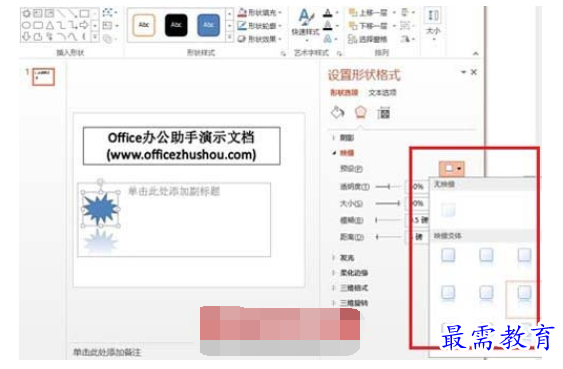Choose the first reflection variation in the second row
Image resolution: width=563 pixels, height=369 pixels.
pyautogui.click(x=448, y=294)
